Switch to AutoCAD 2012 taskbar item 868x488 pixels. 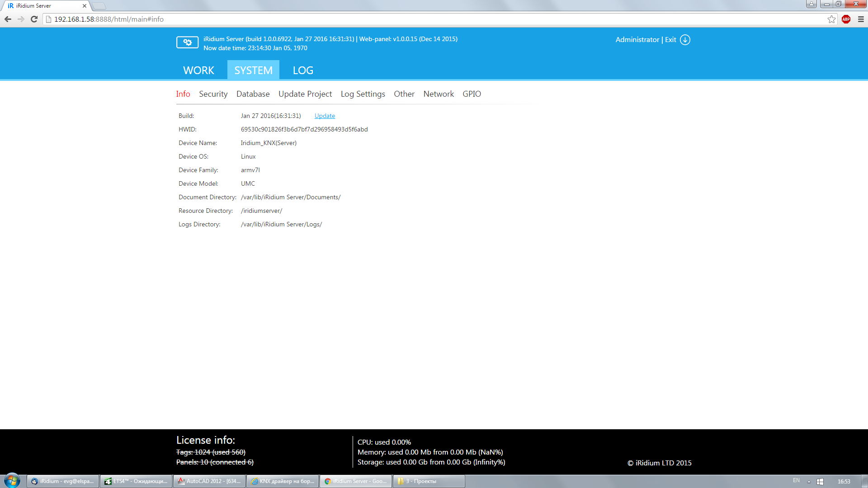(x=209, y=481)
